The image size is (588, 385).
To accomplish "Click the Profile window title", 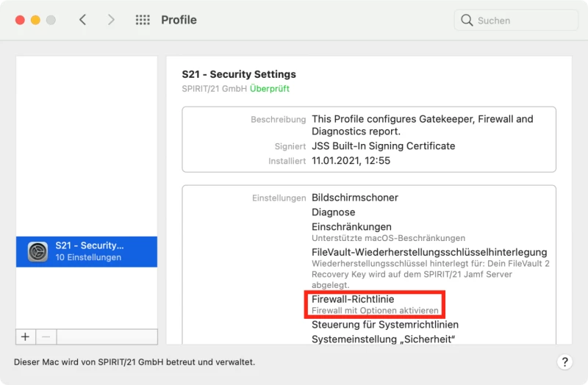I will pos(179,20).
